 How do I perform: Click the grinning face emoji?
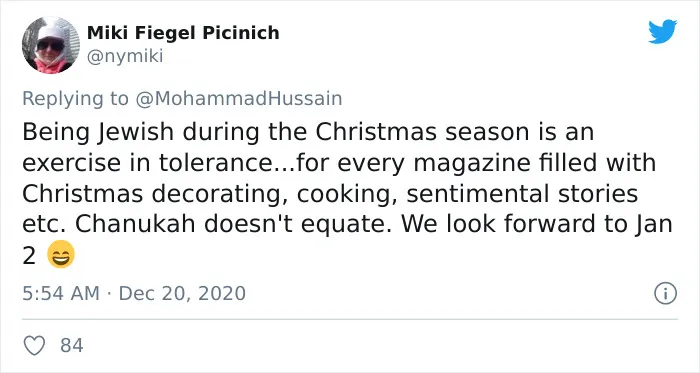tap(61, 254)
